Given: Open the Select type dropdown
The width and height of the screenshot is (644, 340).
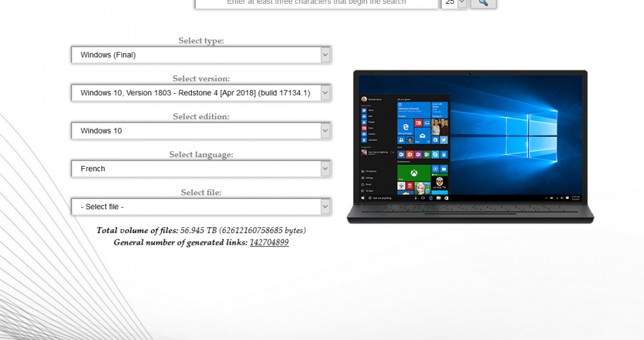Looking at the screenshot, I should tap(201, 55).
